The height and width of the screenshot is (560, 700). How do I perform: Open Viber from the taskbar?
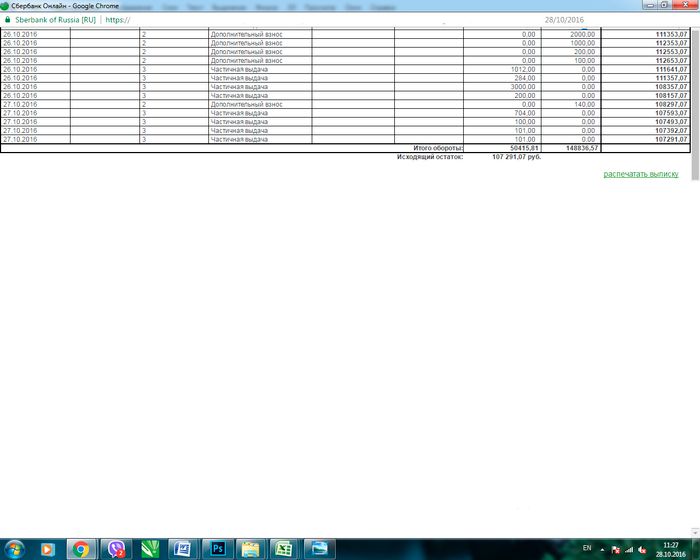[x=116, y=549]
